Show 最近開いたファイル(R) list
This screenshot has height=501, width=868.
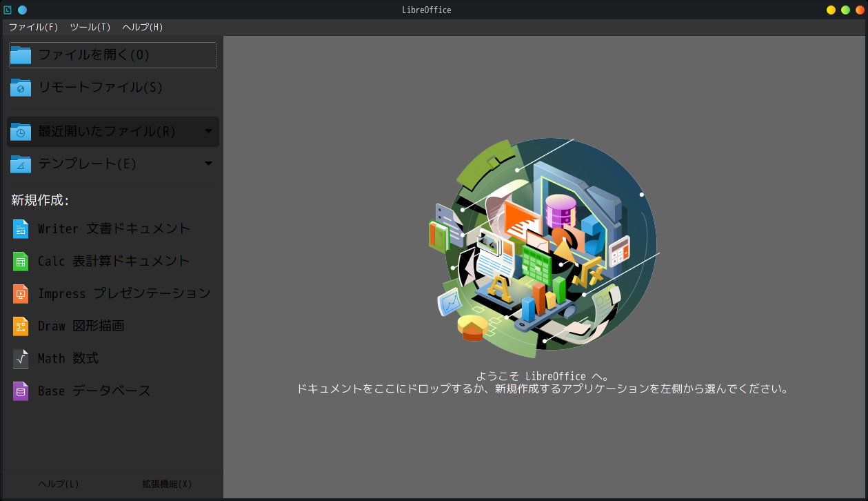tap(113, 131)
